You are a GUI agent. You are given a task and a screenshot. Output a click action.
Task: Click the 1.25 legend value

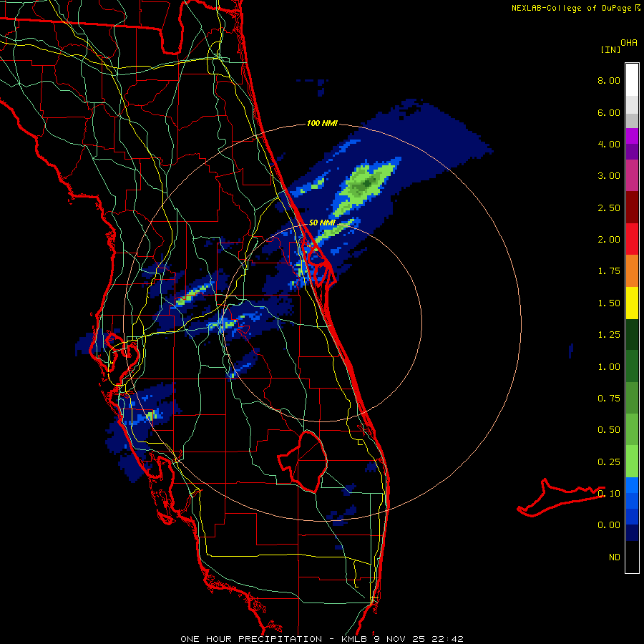point(609,335)
